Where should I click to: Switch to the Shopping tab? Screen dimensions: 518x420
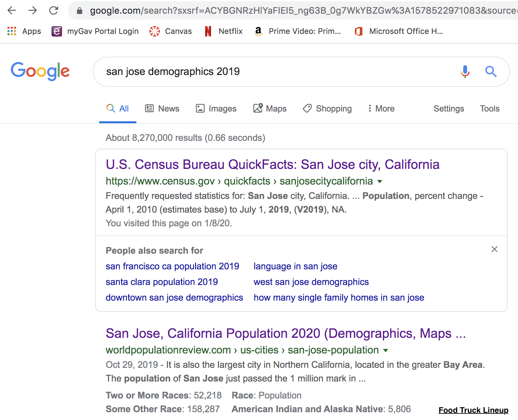coord(327,109)
